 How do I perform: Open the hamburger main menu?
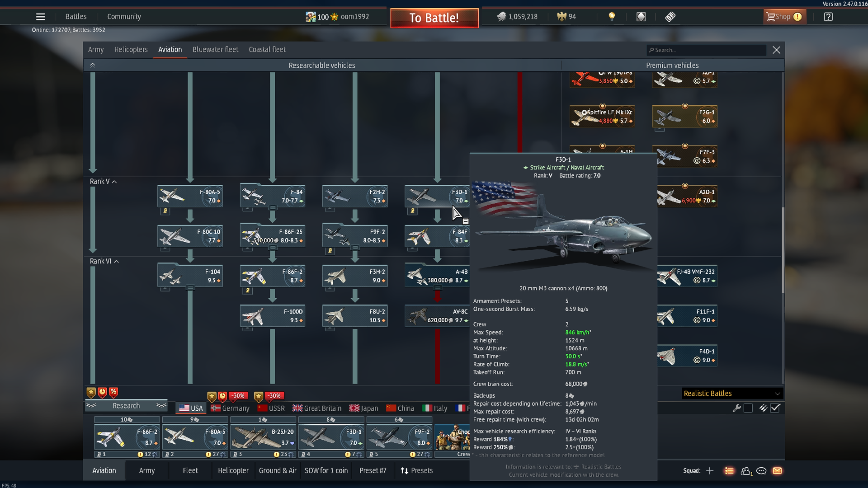(41, 17)
